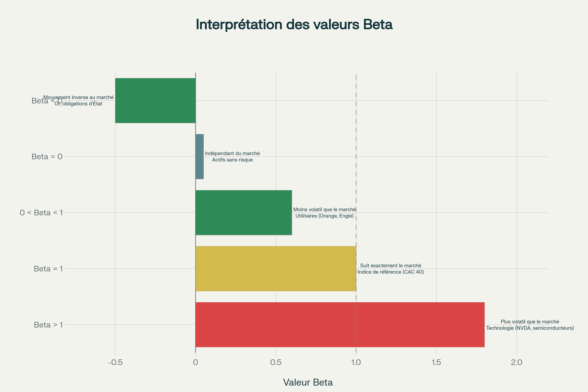588x392 pixels.
Task: Click the 'Beta > 1' y-axis label
Action: 48,325
